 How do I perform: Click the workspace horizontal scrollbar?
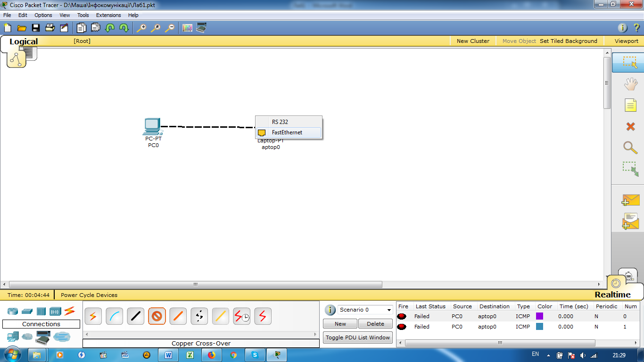coord(196,285)
